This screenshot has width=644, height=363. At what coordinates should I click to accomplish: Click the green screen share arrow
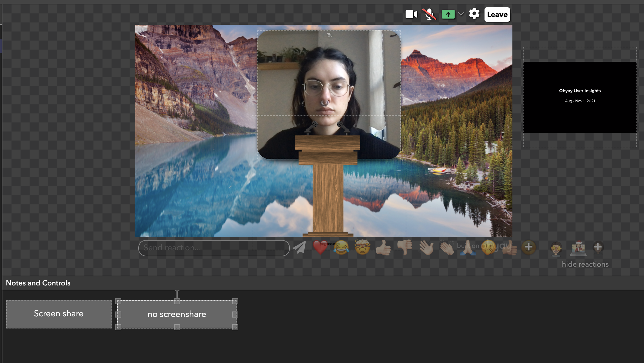448,14
